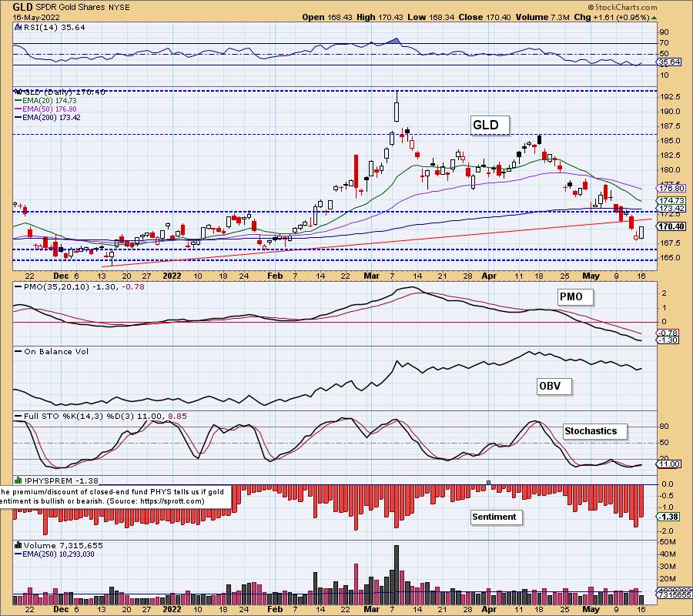Screen dimensions: 693x616
Task: Click the green change arrow icon after Chg
Action: pos(654,18)
